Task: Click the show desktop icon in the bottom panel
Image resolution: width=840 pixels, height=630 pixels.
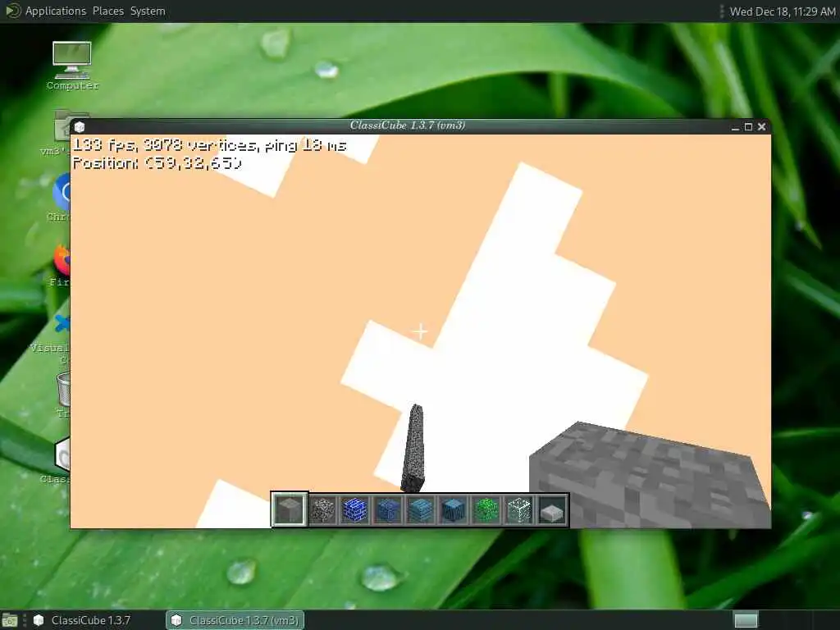Action: (x=10, y=620)
